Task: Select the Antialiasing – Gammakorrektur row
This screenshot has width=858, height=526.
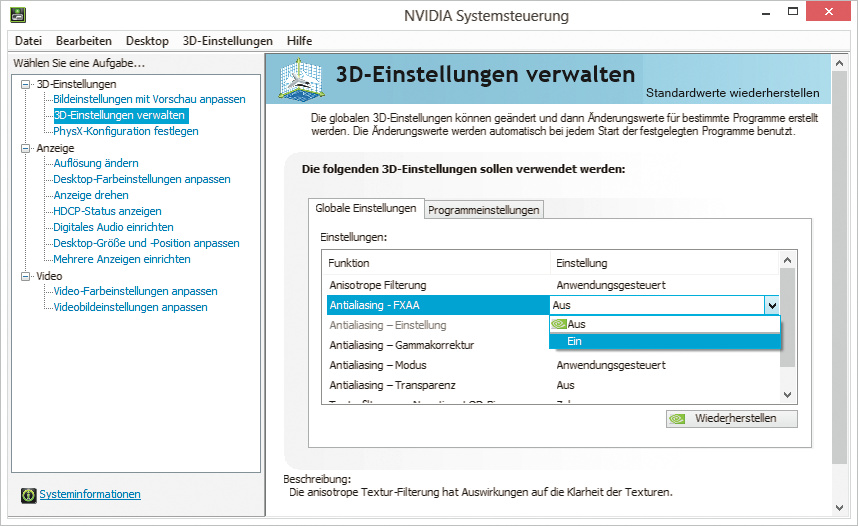Action: [438, 345]
